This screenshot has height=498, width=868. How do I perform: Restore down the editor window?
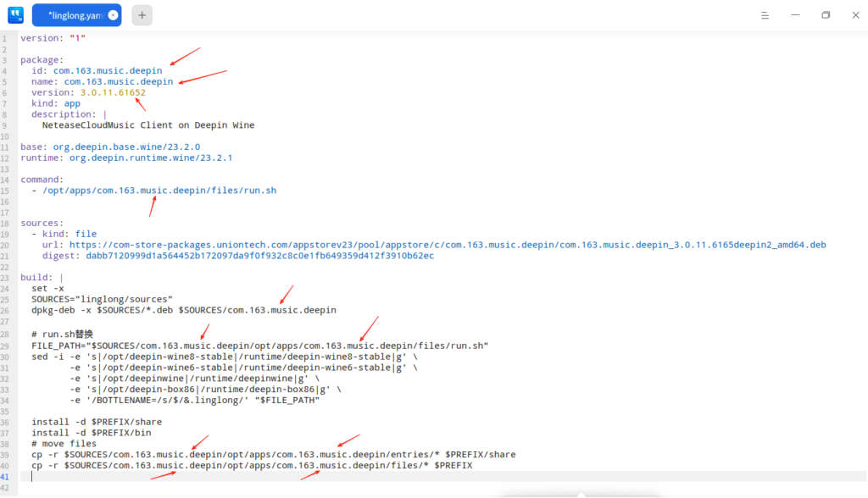point(826,14)
